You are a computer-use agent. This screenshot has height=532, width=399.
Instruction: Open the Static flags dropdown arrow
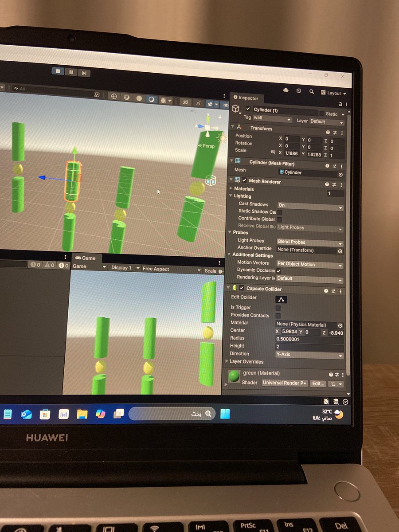[x=343, y=114]
